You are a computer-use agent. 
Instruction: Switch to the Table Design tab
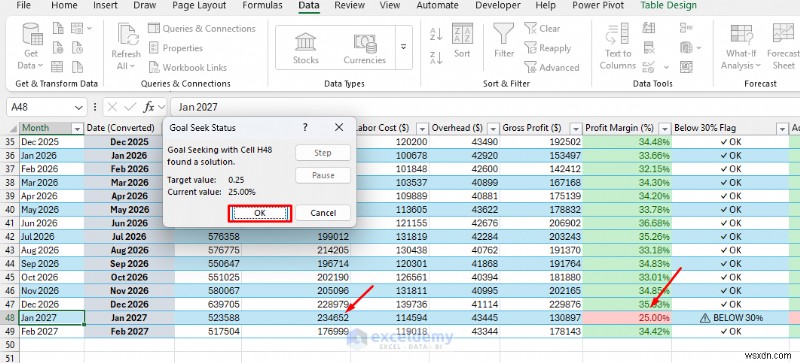pyautogui.click(x=668, y=6)
